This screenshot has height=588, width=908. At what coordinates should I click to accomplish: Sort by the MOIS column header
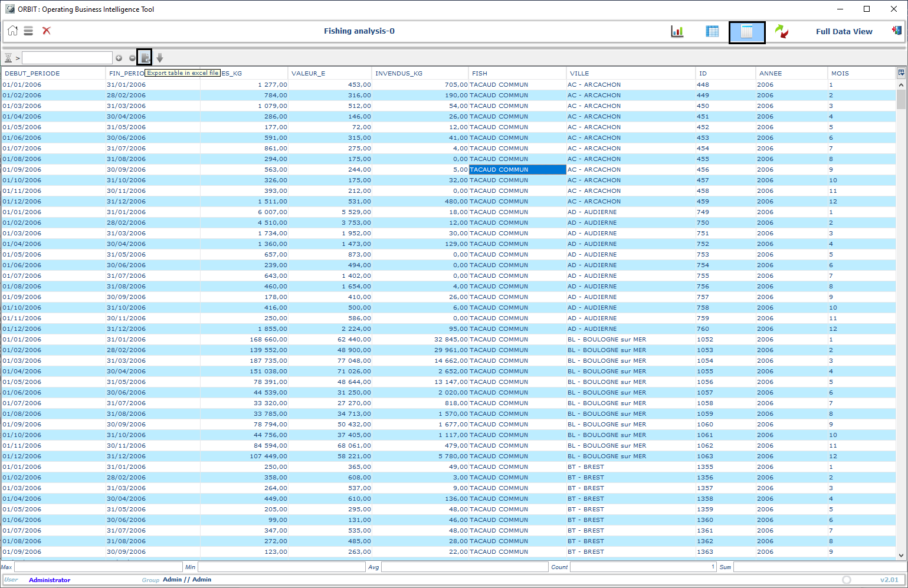[x=862, y=73]
